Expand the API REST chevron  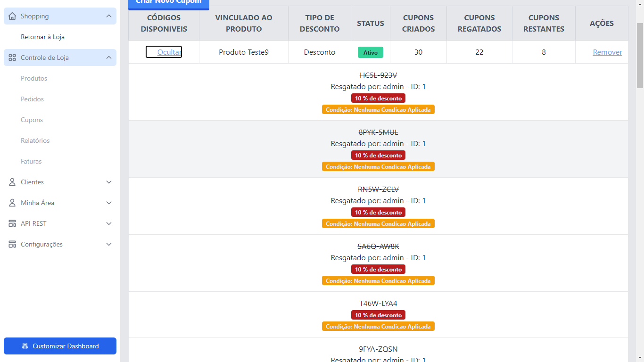(x=109, y=223)
